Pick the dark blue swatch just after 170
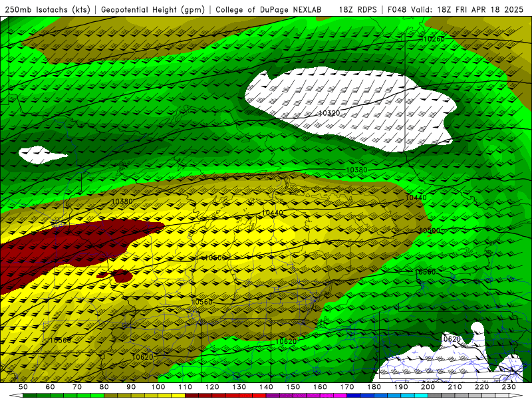Image resolution: width=532 pixels, height=399 pixels. point(354,396)
